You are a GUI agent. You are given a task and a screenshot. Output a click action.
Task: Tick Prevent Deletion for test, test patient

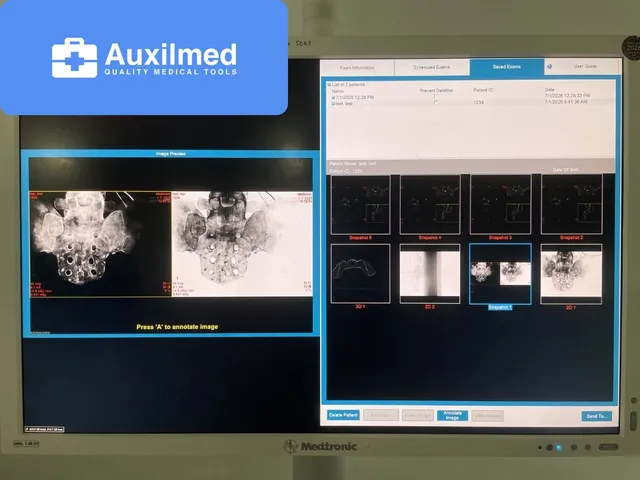coord(436,103)
